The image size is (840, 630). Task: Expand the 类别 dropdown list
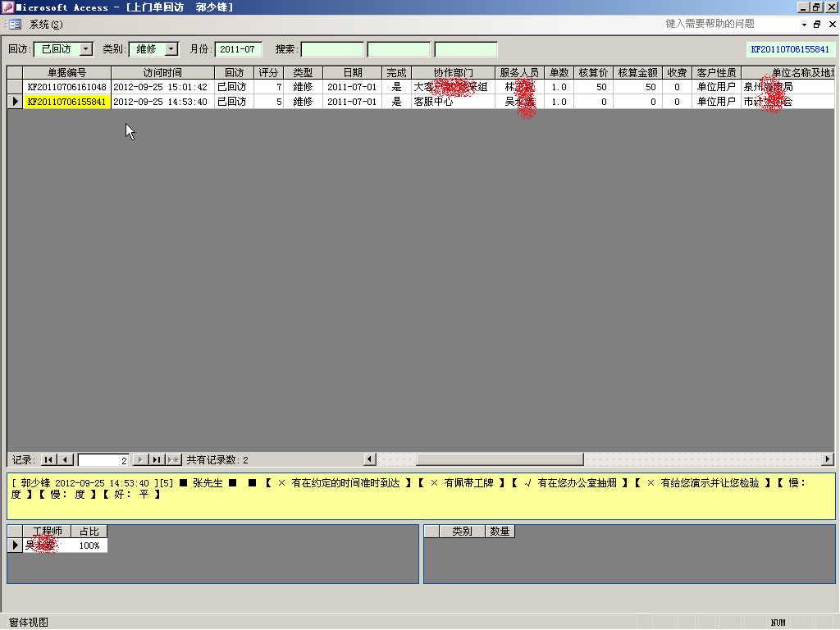coord(171,49)
